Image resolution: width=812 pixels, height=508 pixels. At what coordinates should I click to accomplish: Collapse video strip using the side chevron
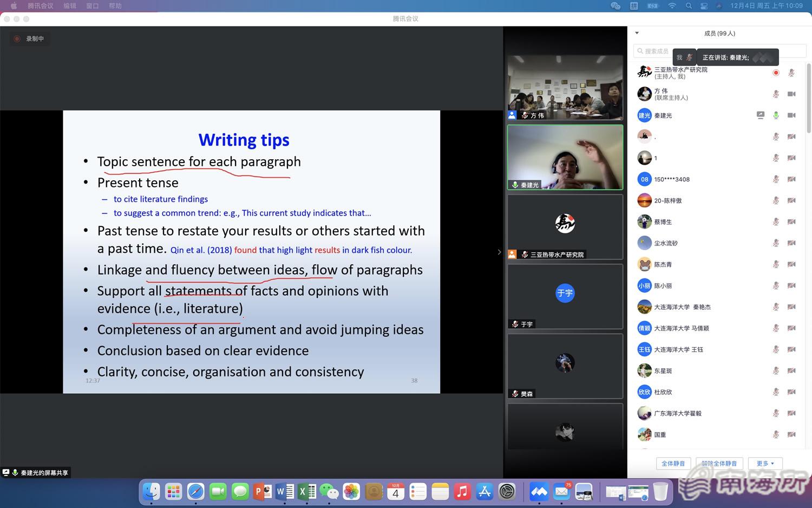[499, 252]
